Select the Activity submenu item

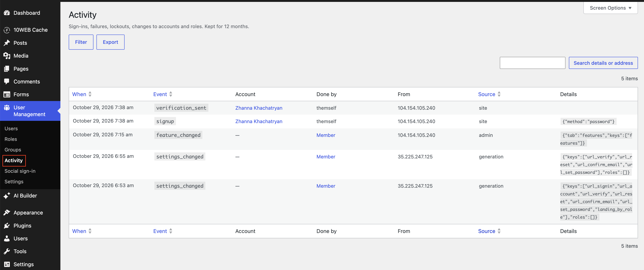pyautogui.click(x=14, y=160)
